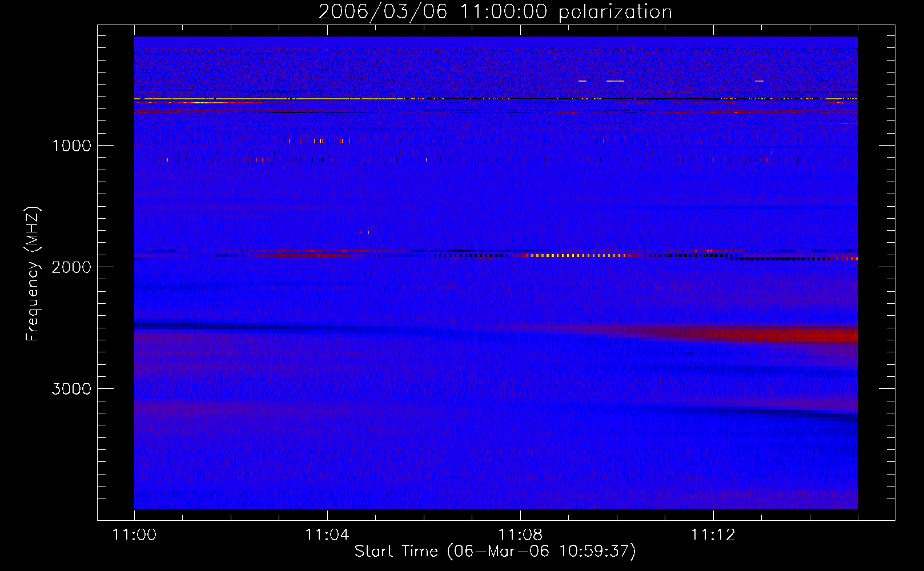
Task: Click the 'Frequency (MHZ)' axis label
Action: [x=33, y=274]
